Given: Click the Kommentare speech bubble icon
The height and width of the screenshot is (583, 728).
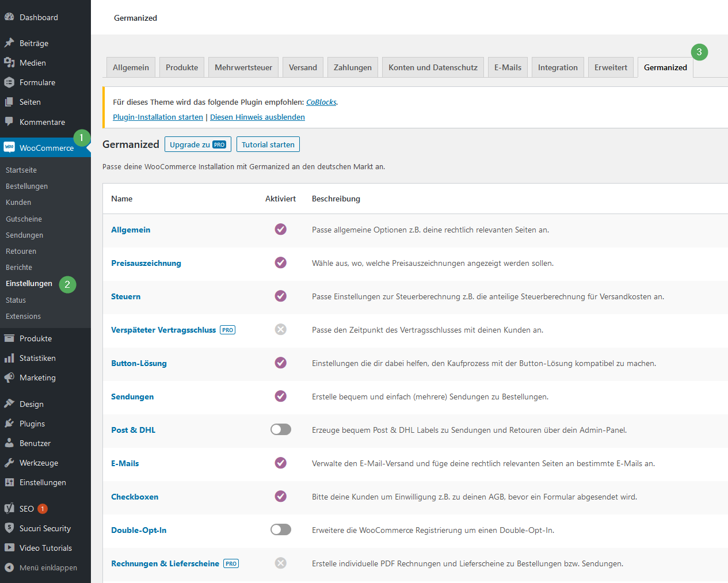Looking at the screenshot, I should [x=9, y=122].
